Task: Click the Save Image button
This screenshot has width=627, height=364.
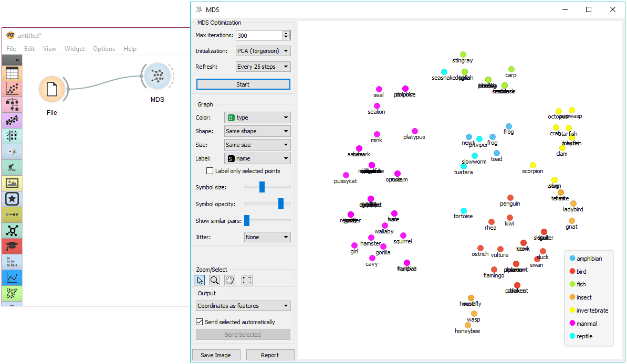Action: click(x=216, y=355)
